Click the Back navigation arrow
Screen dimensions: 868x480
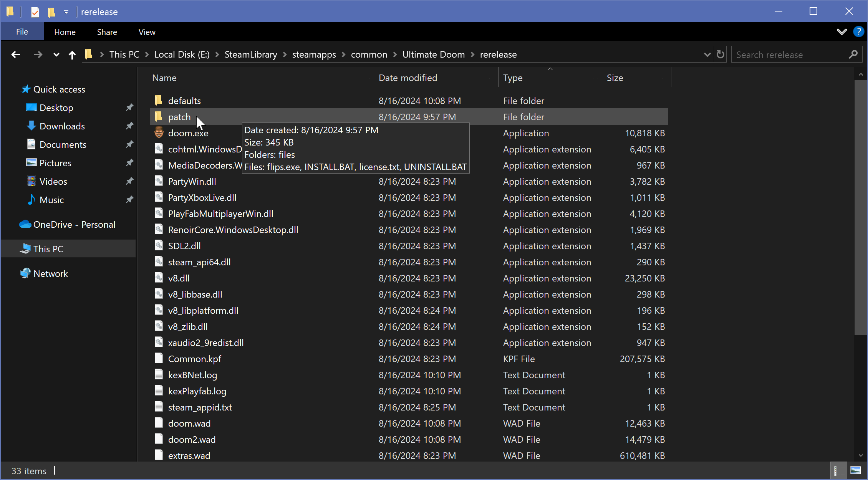[x=16, y=55]
